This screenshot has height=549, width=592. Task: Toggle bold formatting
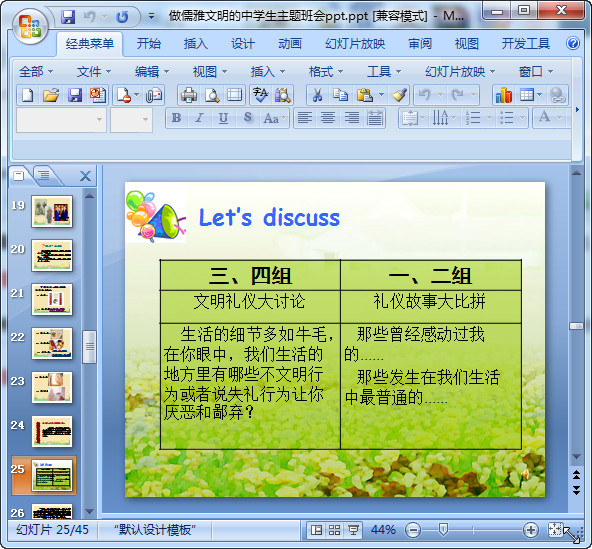[176, 118]
